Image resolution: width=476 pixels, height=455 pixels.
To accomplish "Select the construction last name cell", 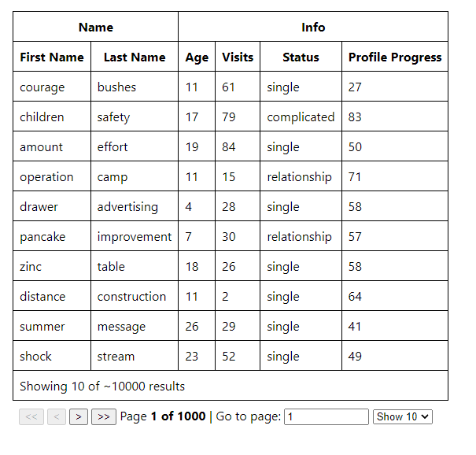I will coord(131,297).
